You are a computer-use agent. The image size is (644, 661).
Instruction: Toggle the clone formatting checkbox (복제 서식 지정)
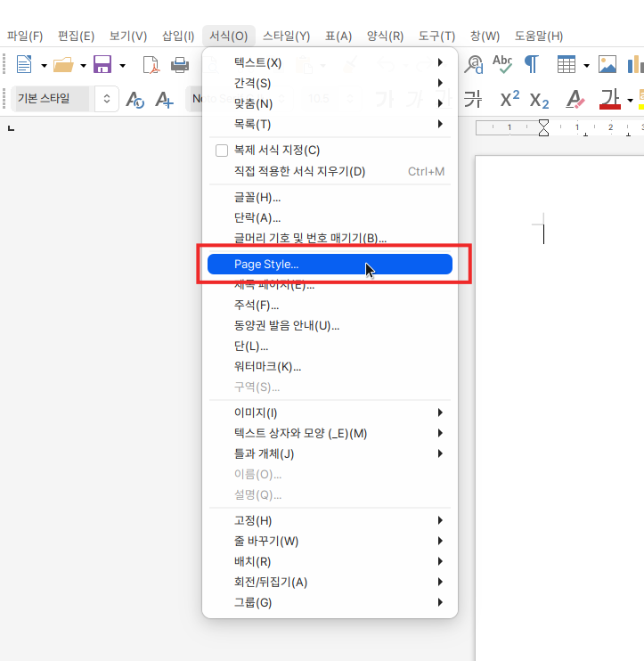pos(222,151)
